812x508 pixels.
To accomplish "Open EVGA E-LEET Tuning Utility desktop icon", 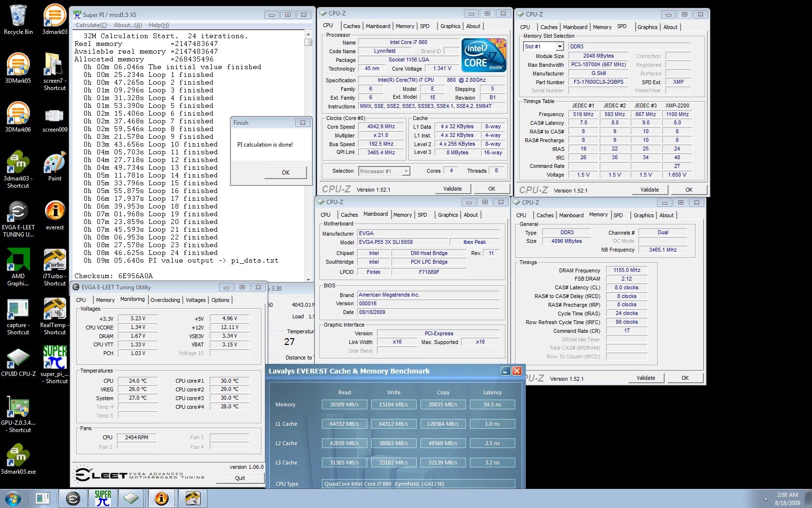I will click(18, 218).
